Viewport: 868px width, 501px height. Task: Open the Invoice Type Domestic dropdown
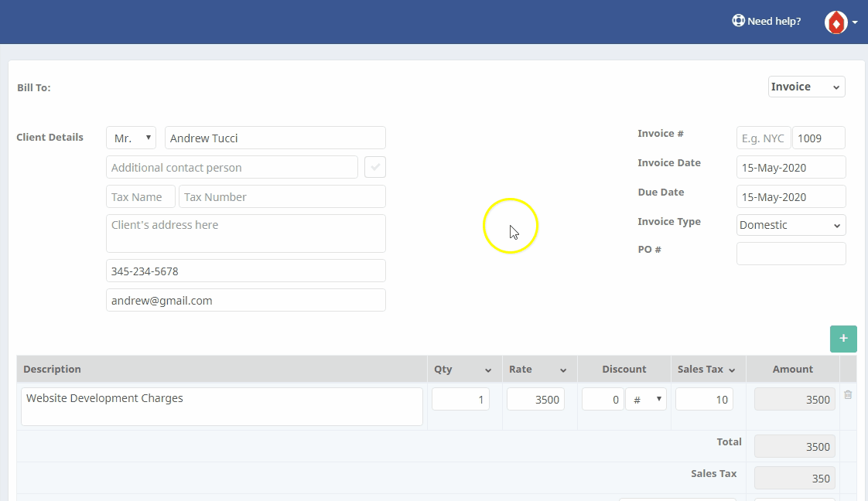click(x=791, y=225)
